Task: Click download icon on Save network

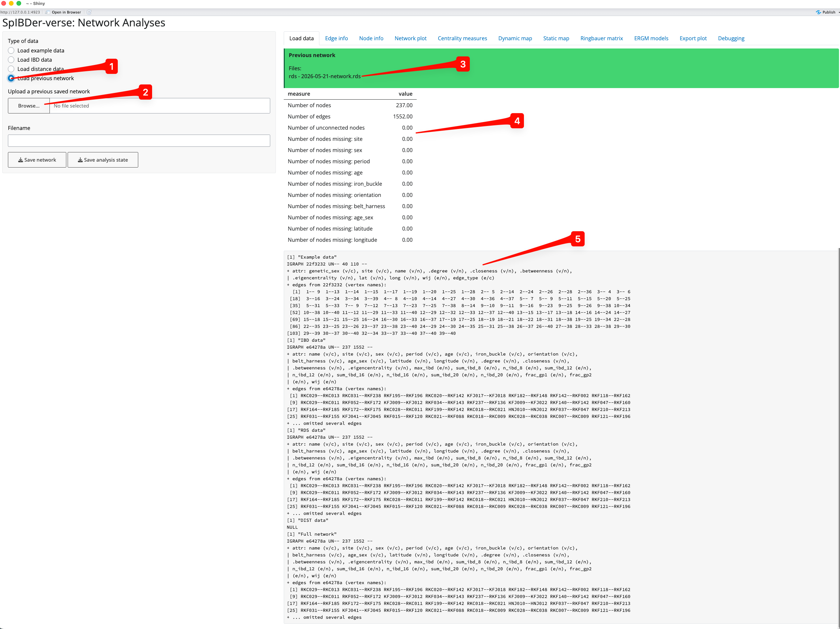Action: [x=20, y=160]
